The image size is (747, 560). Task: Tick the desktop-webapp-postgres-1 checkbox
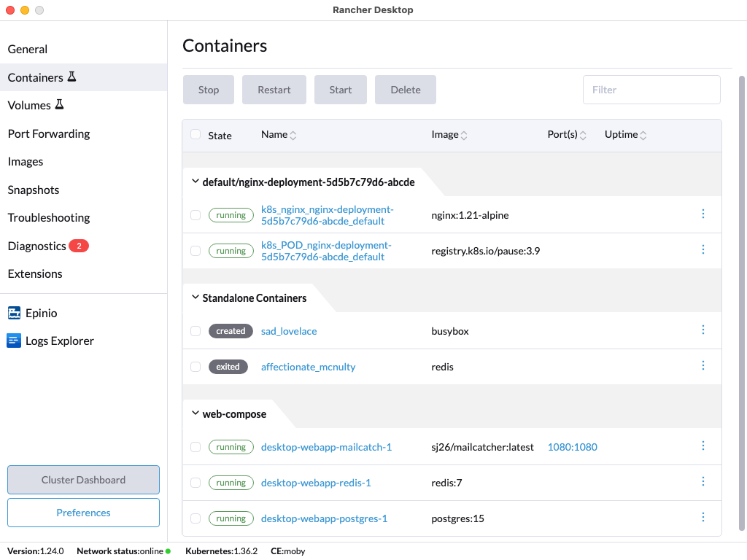[x=196, y=518]
